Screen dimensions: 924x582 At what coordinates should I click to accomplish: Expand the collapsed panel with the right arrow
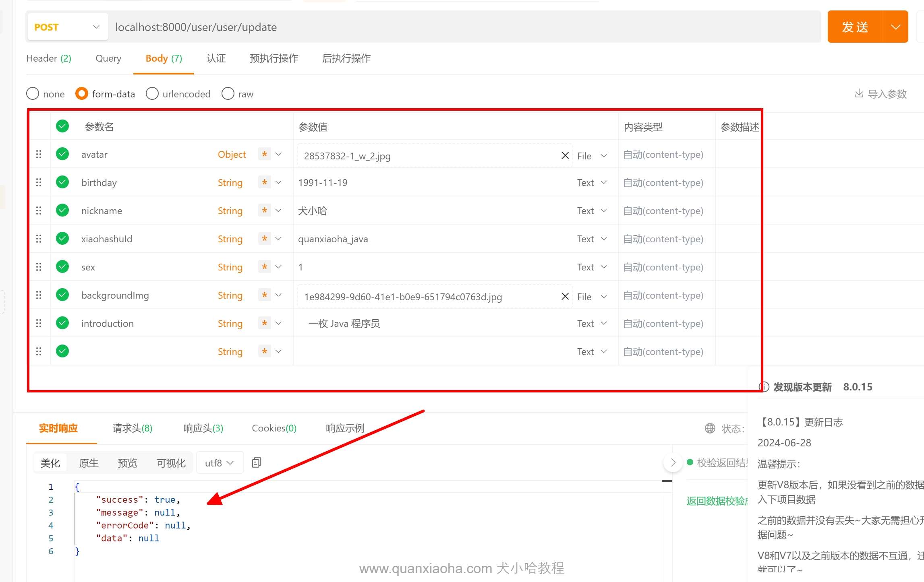pyautogui.click(x=673, y=462)
